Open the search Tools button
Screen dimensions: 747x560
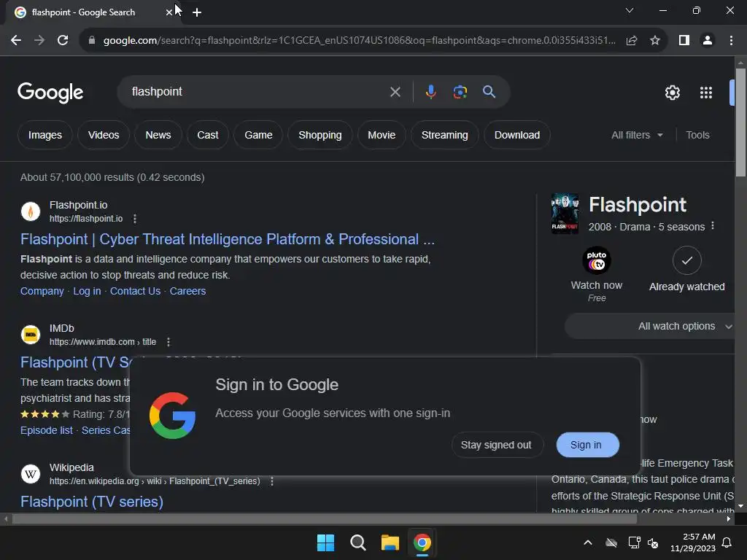(x=697, y=135)
